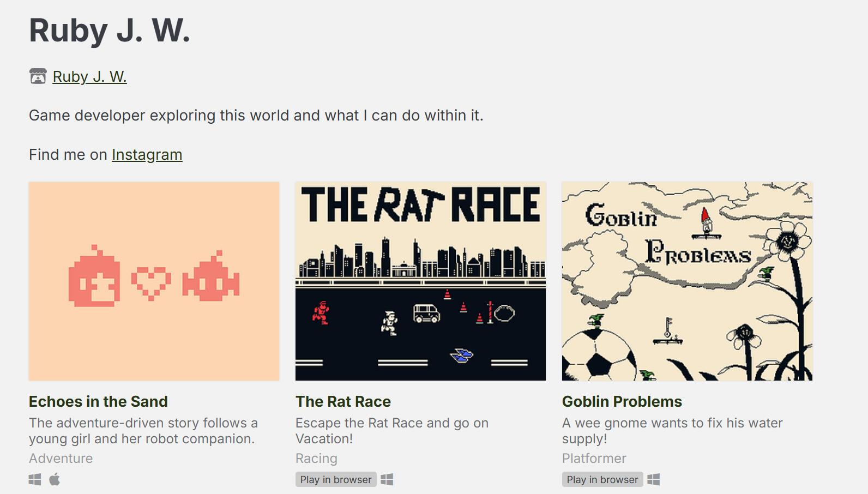
Task: Open the Goblin Problems cover image
Action: pos(687,281)
